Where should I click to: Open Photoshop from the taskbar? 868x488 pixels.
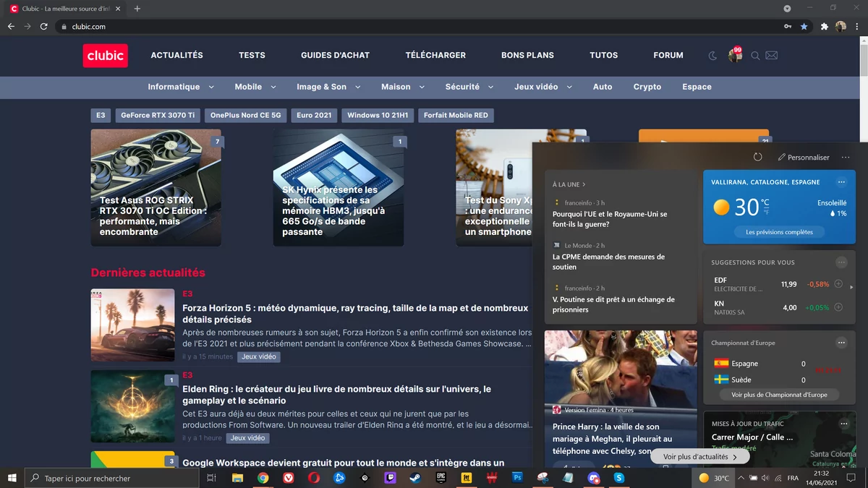(x=517, y=478)
